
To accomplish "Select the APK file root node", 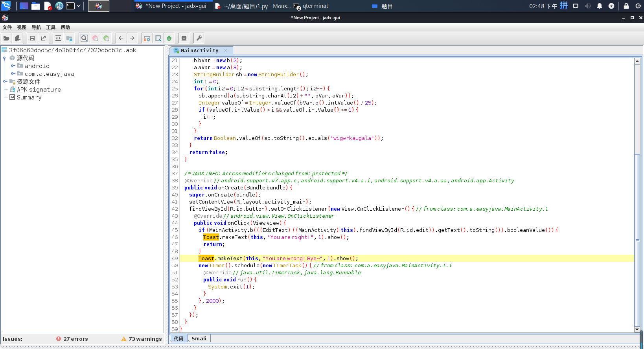I will point(69,50).
